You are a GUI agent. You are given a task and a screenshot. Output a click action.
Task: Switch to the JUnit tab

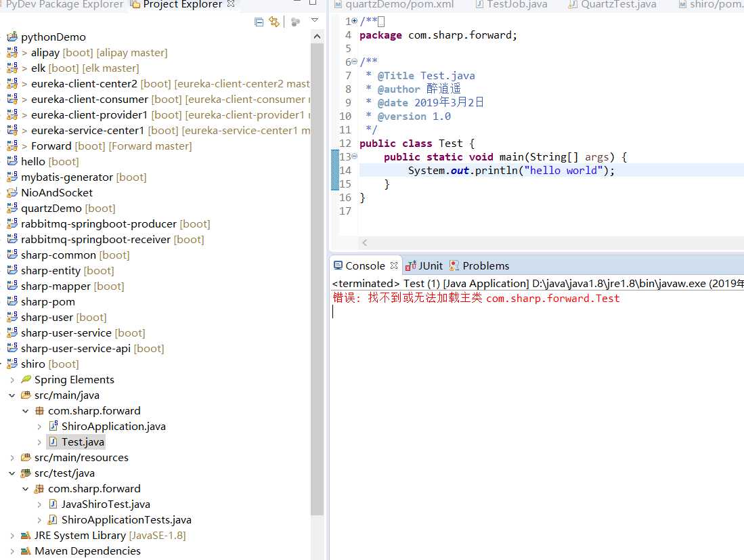click(424, 265)
